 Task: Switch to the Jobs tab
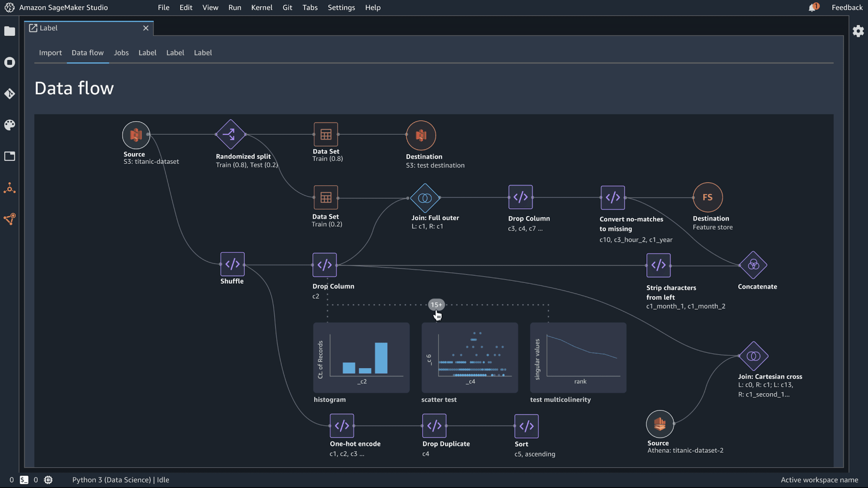[121, 53]
